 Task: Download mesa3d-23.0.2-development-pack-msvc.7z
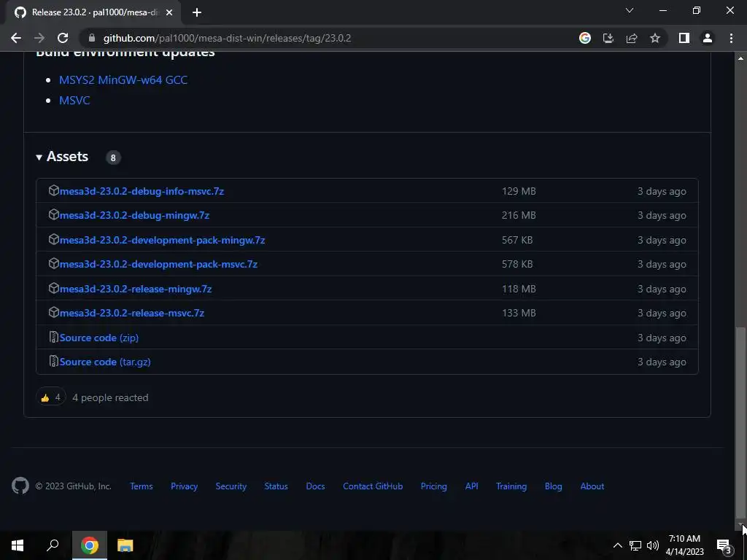click(x=158, y=264)
